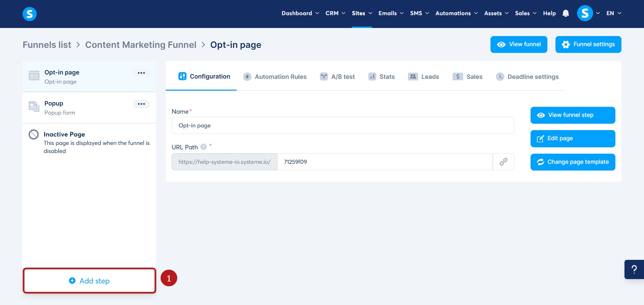Switch to the A/B test tab
Viewport: 644px width, 305px height.
coord(337,77)
